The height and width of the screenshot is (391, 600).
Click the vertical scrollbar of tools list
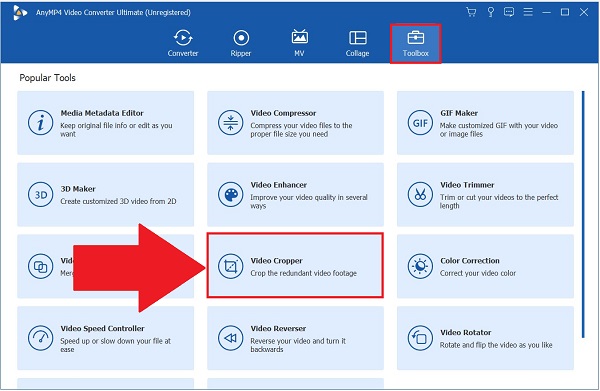(583, 214)
